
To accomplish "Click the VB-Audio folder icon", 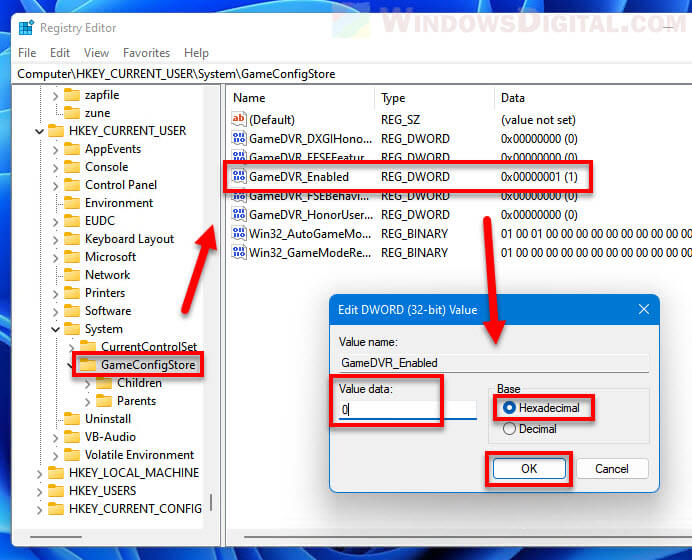I will point(72,437).
